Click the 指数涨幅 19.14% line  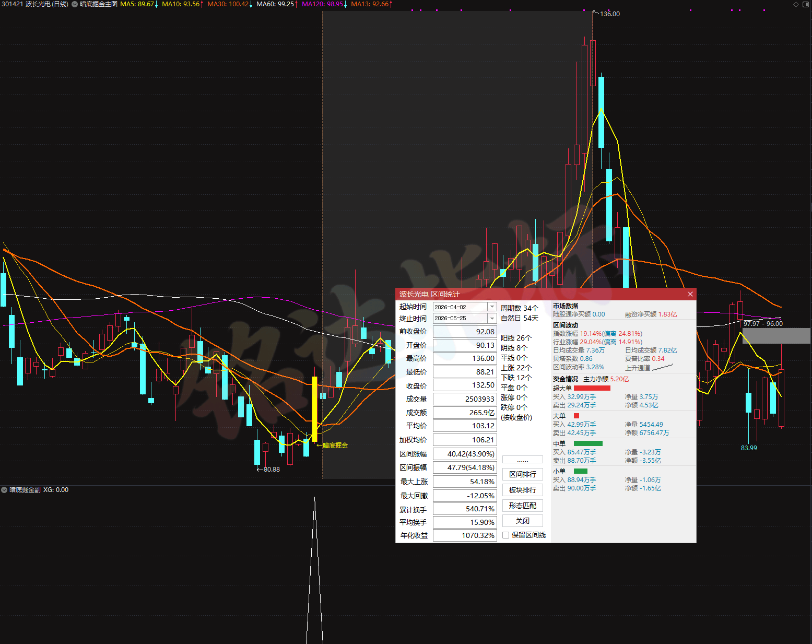(x=597, y=334)
